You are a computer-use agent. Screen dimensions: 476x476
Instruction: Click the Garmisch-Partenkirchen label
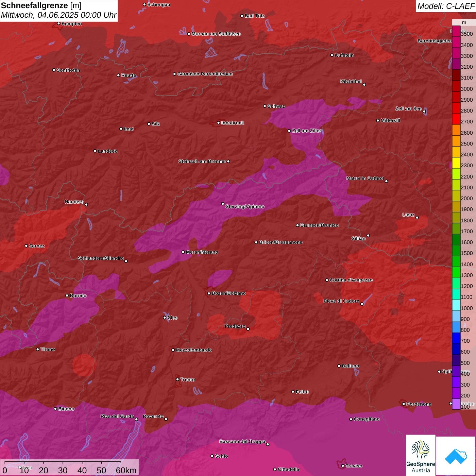click(205, 74)
